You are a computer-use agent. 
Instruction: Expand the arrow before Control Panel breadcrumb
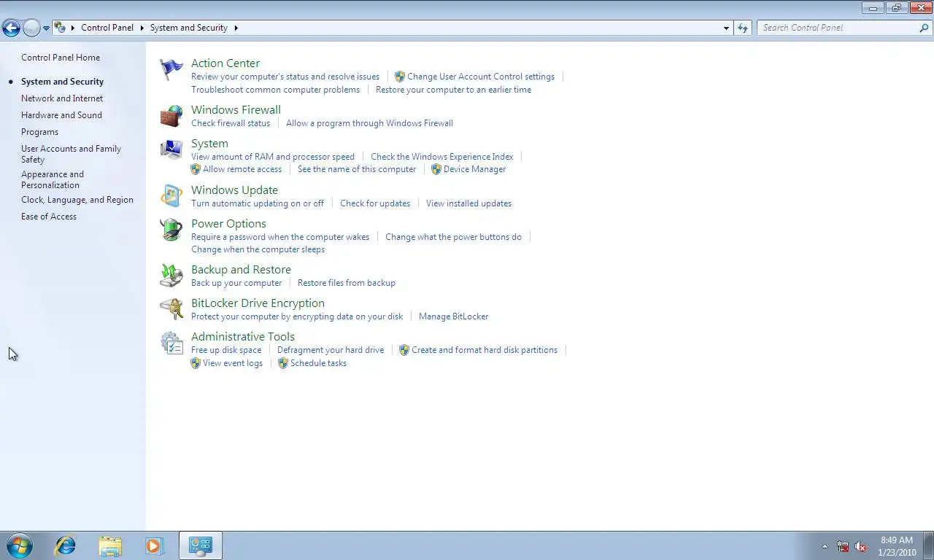[73, 28]
